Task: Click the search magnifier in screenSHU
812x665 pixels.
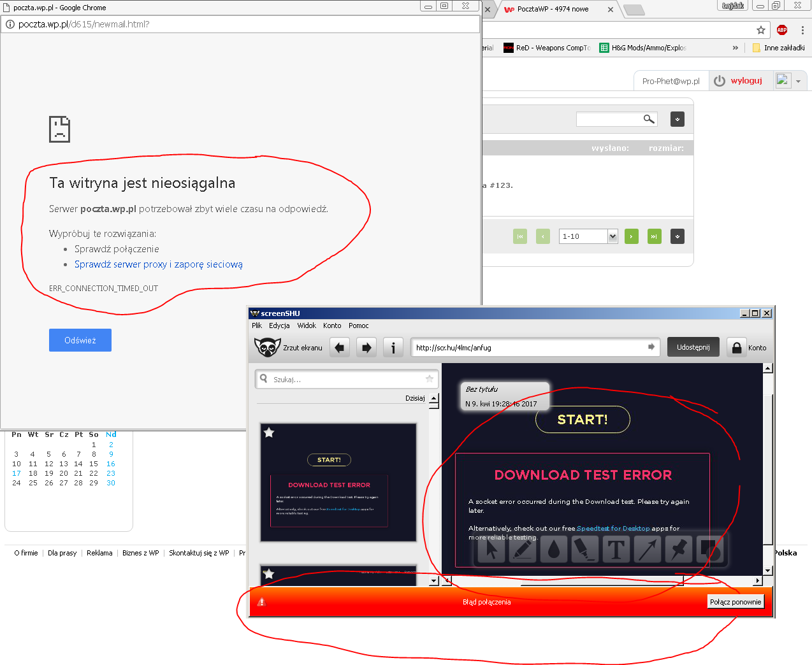Action: 264,378
